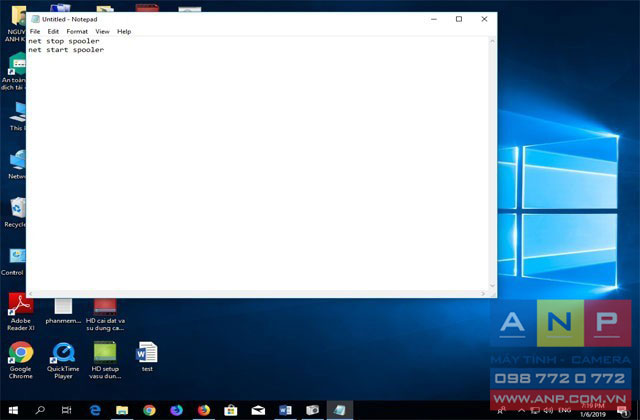The width and height of the screenshot is (640, 420).
Task: Open the View menu in Notepad
Action: 102,31
